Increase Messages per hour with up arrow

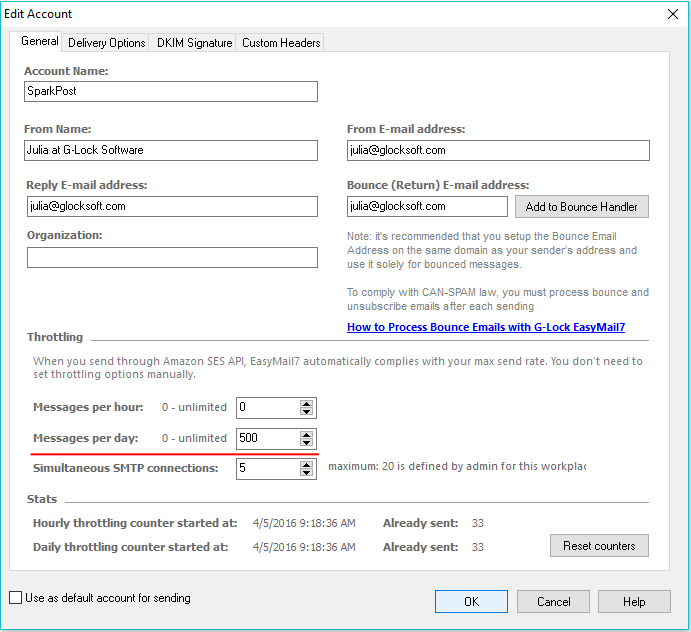point(306,403)
